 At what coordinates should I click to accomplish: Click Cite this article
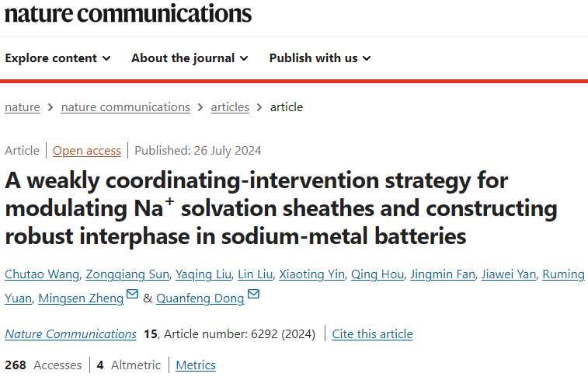372,334
